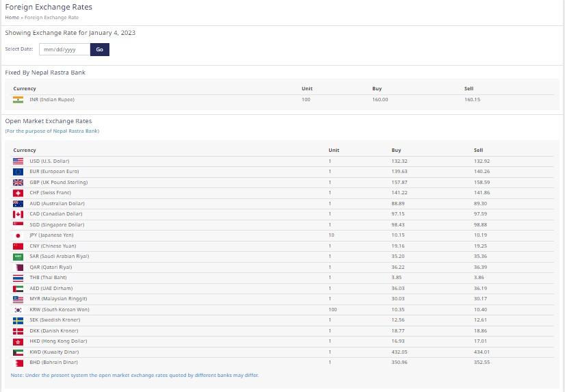This screenshot has height=392, width=565.
Task: Click the Canadian Dollar flag icon
Action: (18, 214)
